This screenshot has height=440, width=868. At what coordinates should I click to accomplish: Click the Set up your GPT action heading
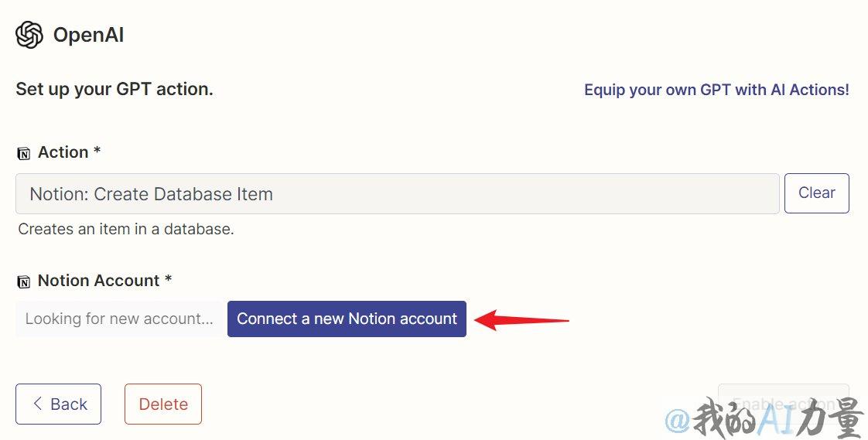tap(114, 89)
